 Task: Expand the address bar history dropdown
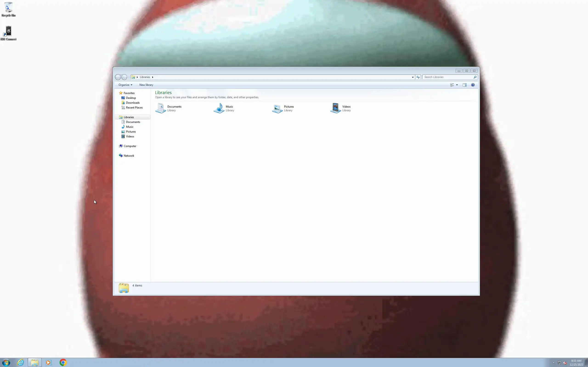pyautogui.click(x=413, y=77)
